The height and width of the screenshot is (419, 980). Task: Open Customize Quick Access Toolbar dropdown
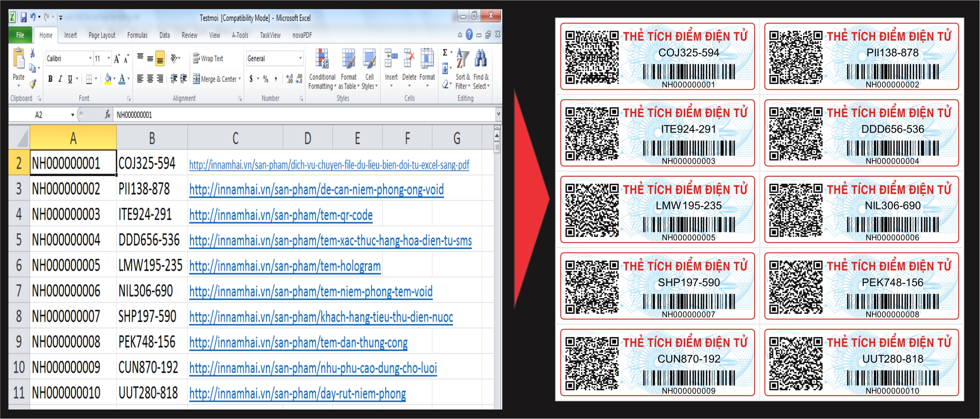(x=60, y=18)
